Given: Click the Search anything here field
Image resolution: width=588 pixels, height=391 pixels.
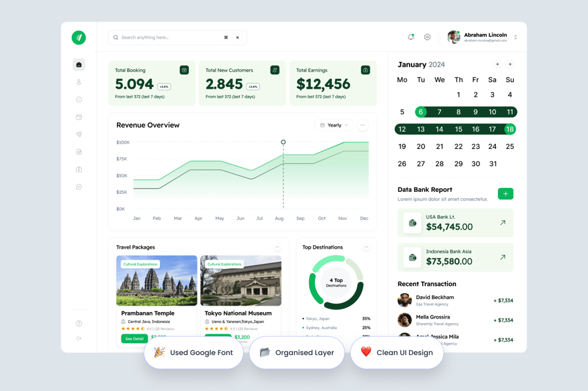Looking at the screenshot, I should (167, 38).
